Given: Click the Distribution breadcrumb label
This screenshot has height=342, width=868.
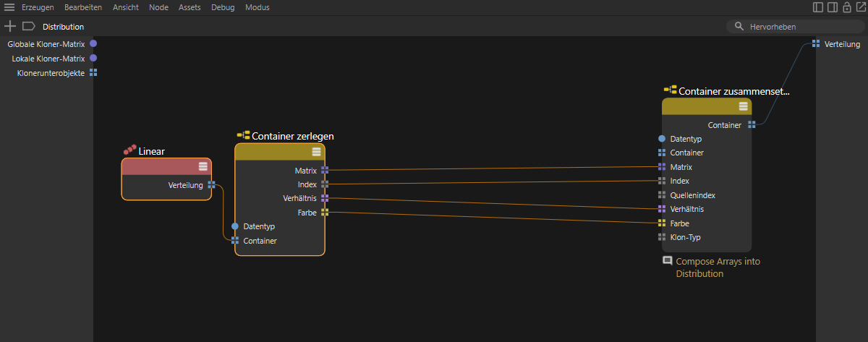Looking at the screenshot, I should 63,27.
